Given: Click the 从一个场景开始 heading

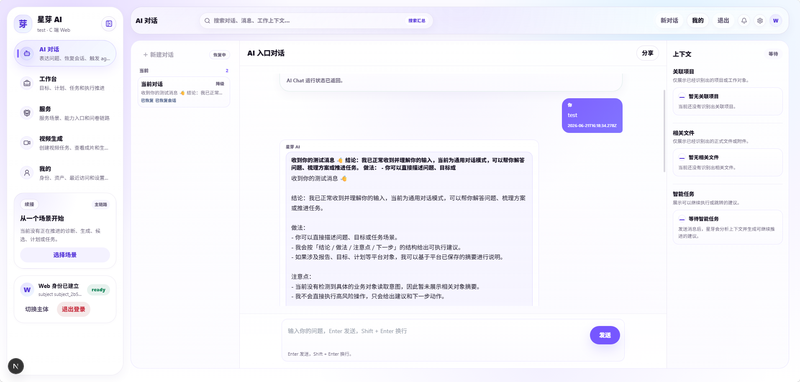Looking at the screenshot, I should click(42, 218).
